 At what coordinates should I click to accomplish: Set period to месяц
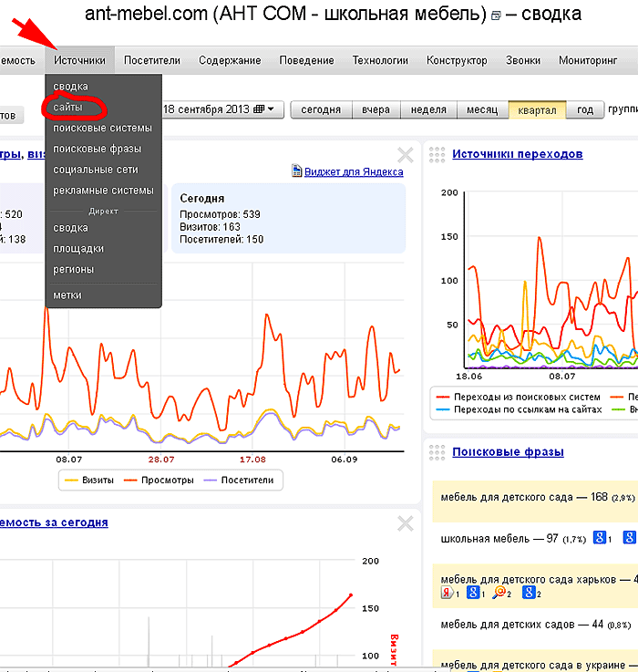coord(482,109)
